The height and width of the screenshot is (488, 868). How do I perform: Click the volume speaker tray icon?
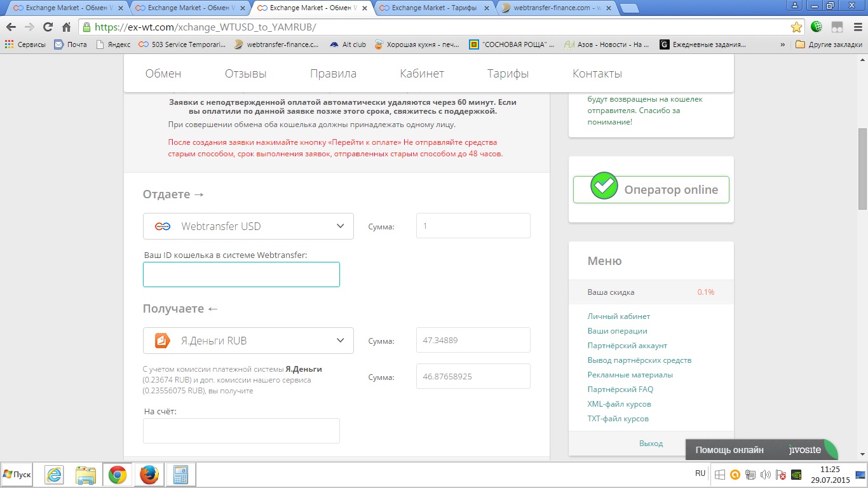point(765,475)
